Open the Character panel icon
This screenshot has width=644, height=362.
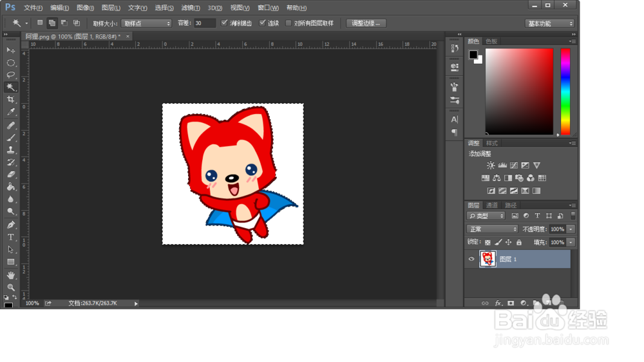tap(454, 120)
